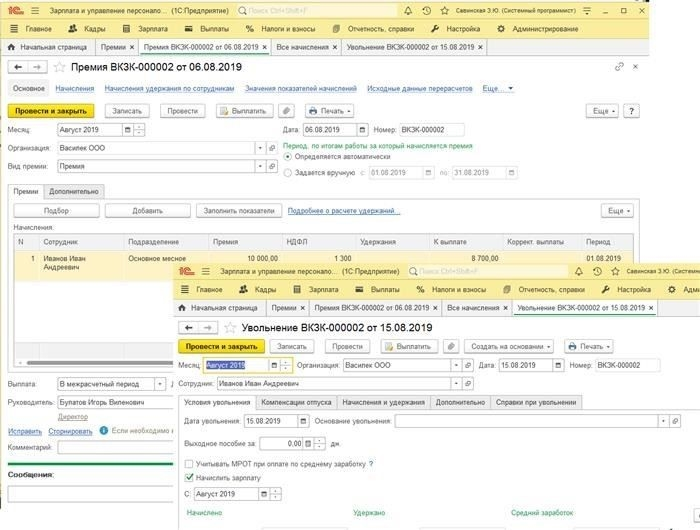Copy link icon of Премия document

click(619, 67)
